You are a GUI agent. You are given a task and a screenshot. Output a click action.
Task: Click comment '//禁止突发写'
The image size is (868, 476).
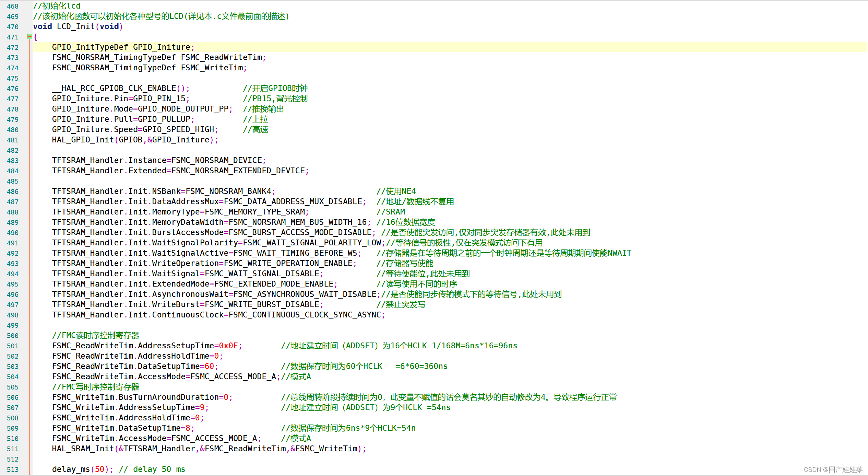(x=401, y=304)
